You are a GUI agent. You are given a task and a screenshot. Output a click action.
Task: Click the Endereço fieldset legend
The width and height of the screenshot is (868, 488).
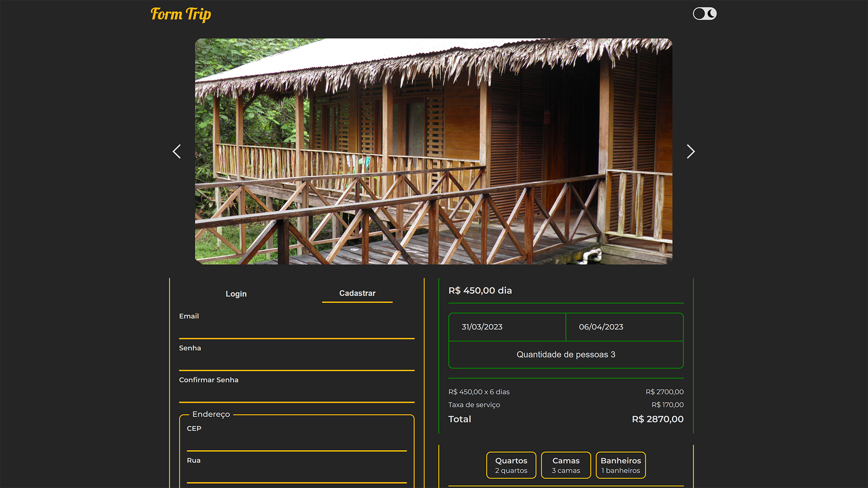pos(211,414)
